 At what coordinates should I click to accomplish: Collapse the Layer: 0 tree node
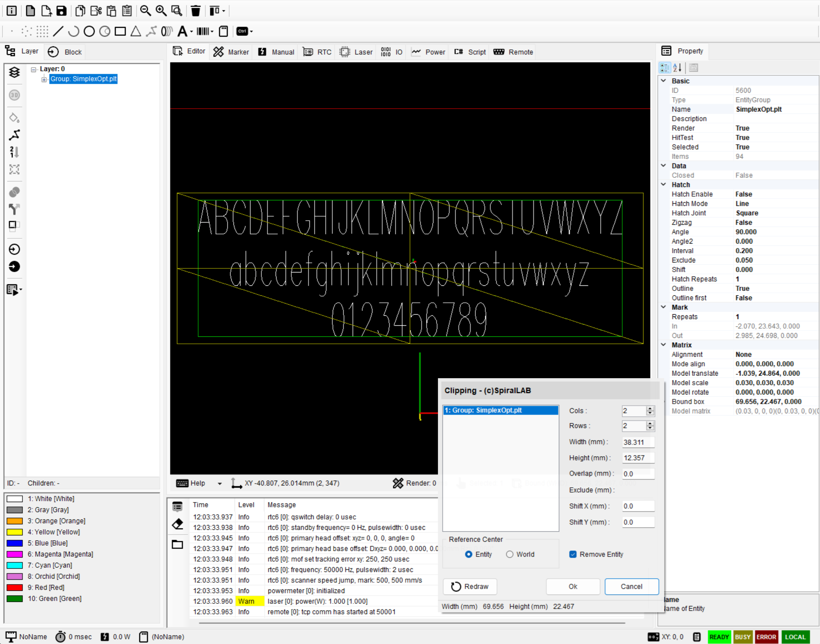pyautogui.click(x=34, y=70)
